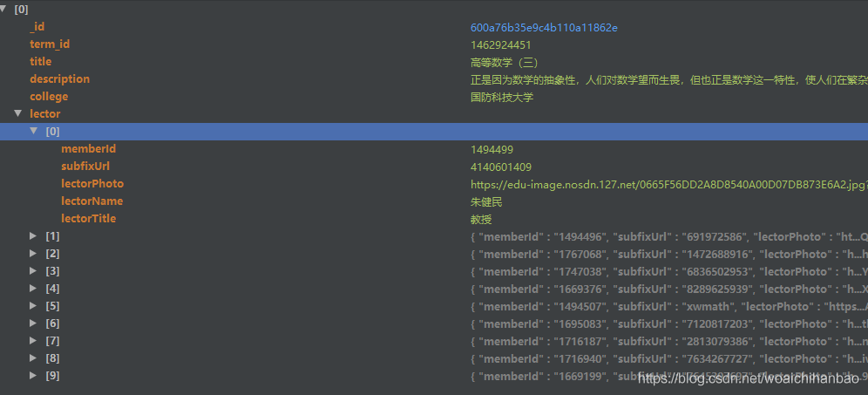Expand lector entry [2]
868x395 pixels.
pyautogui.click(x=33, y=253)
